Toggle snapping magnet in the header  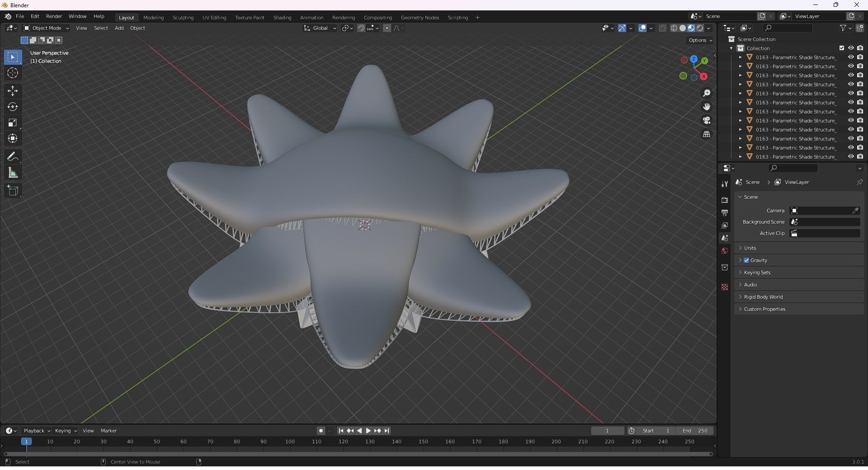click(361, 28)
